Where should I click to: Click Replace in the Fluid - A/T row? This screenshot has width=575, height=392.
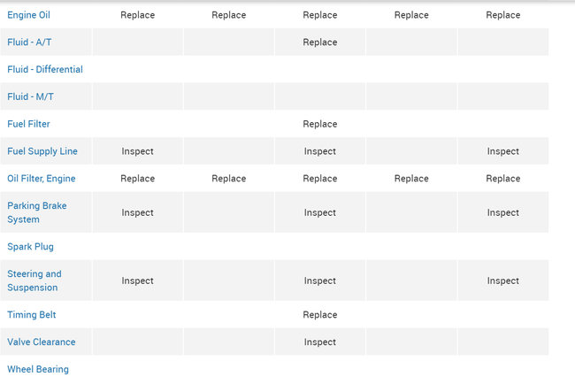(x=319, y=42)
